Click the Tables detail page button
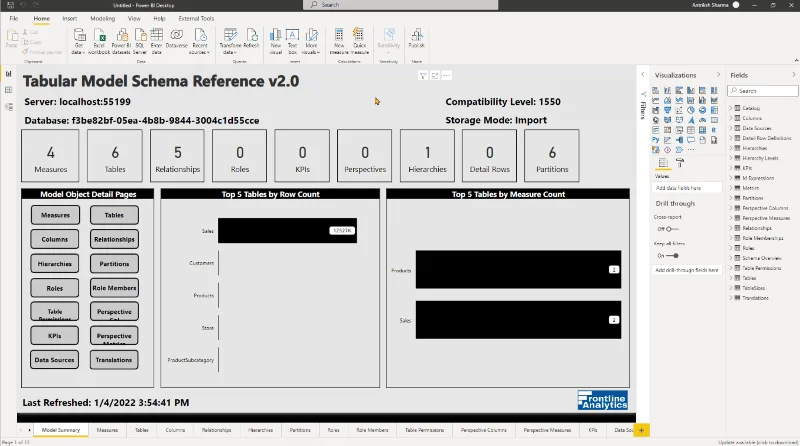 tap(114, 215)
